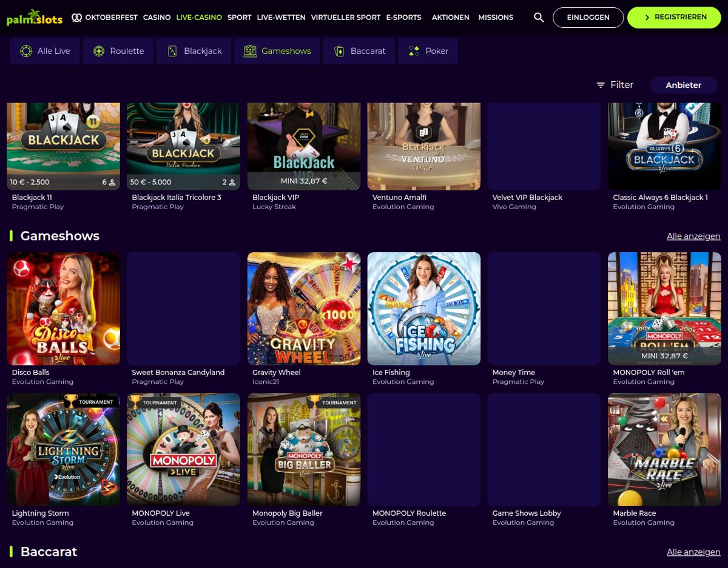Select the Baccarat category tab
Viewport: 728px width, 568px height.
click(359, 51)
